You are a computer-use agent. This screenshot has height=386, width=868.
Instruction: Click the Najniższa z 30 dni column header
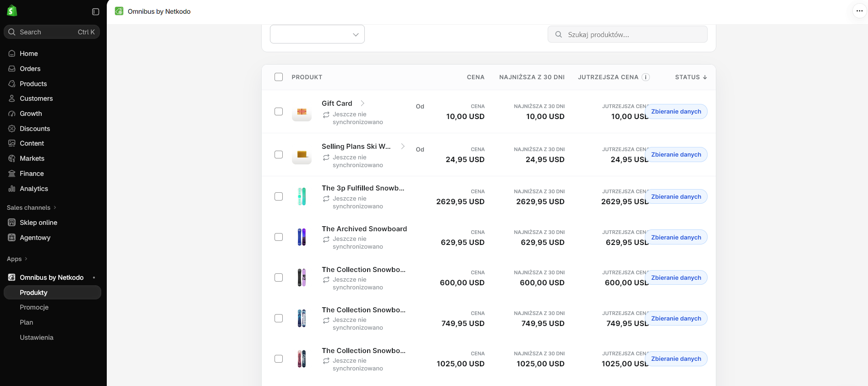[532, 77]
